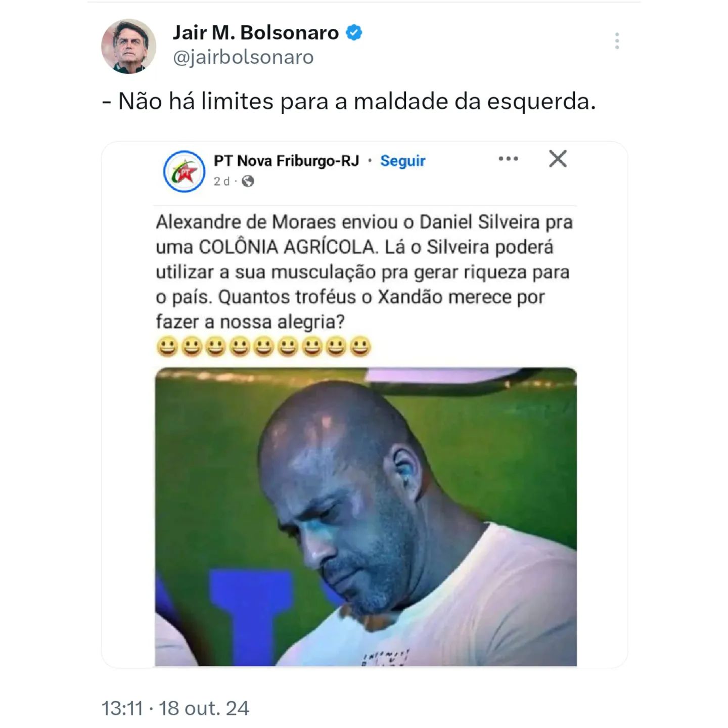This screenshot has width=728, height=728.
Task: Click the 2 d post timestamp
Action: (221, 181)
